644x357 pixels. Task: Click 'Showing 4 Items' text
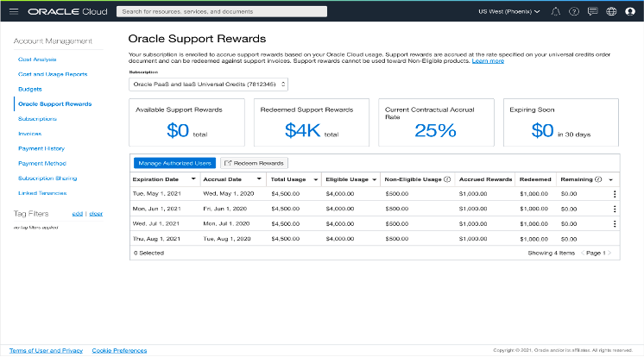point(551,253)
